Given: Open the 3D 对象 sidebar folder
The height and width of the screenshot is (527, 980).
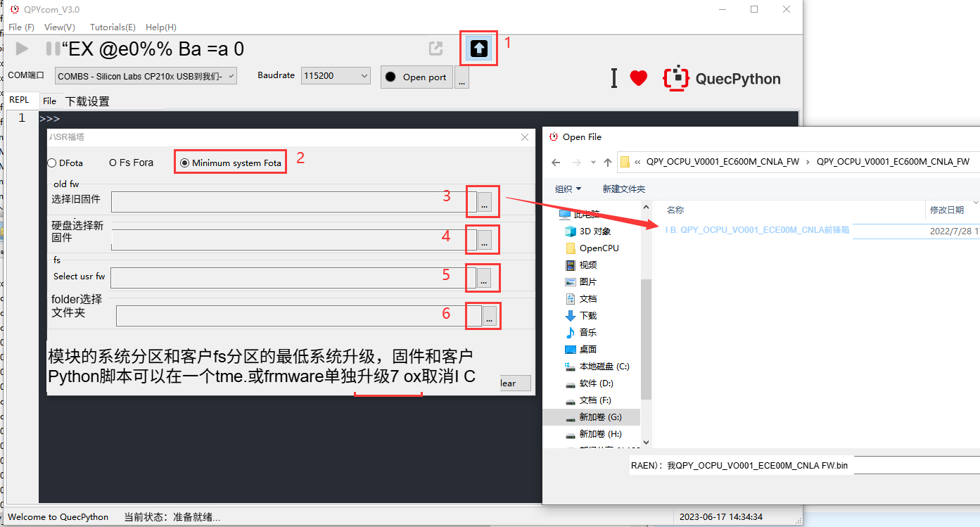Looking at the screenshot, I should tap(587, 231).
